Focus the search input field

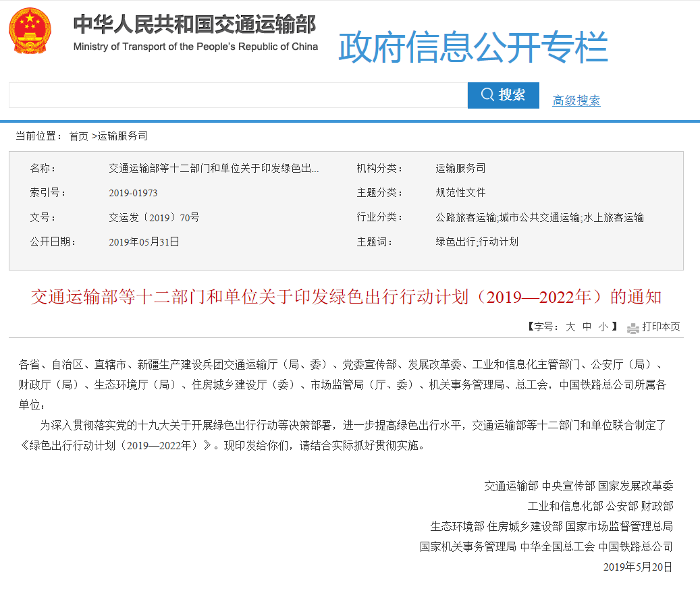click(238, 95)
